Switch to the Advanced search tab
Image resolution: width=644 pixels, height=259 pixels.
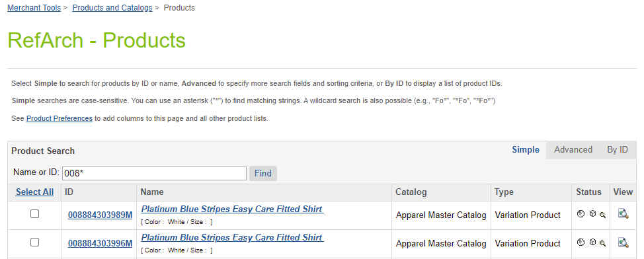pos(573,150)
